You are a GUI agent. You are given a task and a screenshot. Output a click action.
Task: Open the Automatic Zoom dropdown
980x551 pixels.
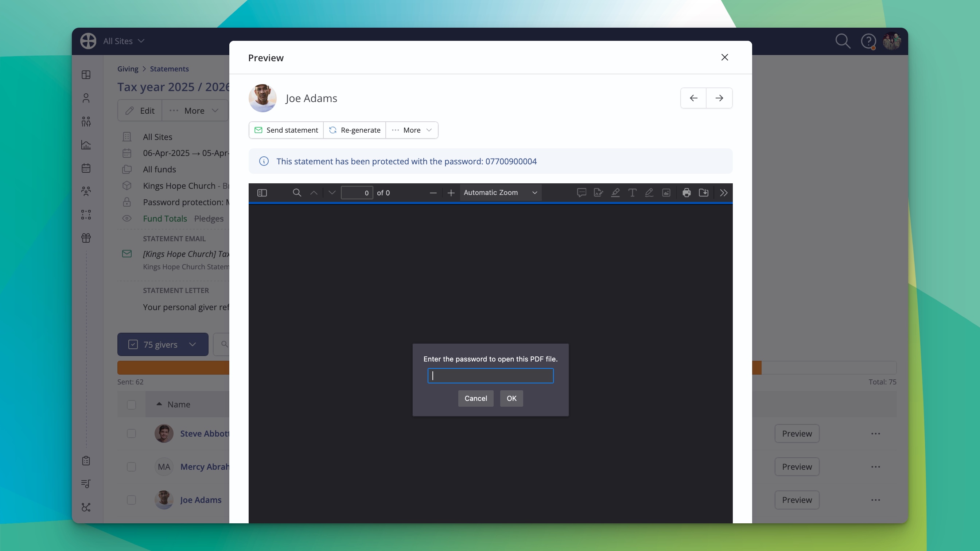[500, 193]
